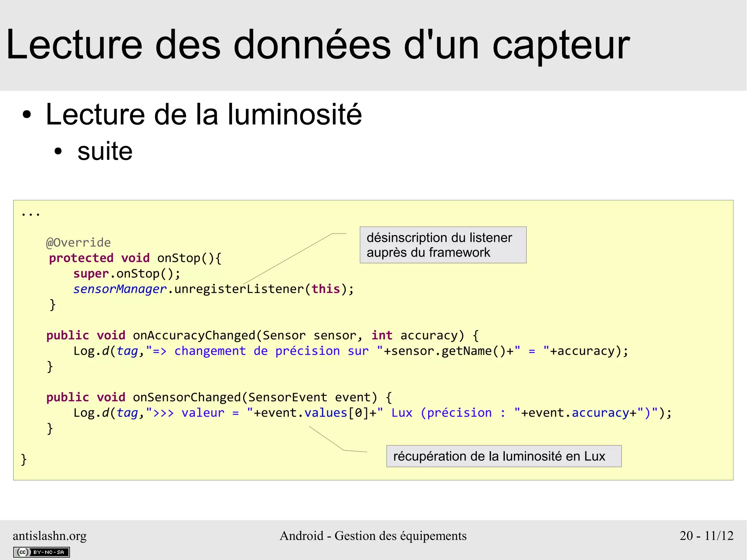Select the bullet 'Lecture de la luminosité'
This screenshot has height=560, width=747.
pyautogui.click(x=204, y=114)
